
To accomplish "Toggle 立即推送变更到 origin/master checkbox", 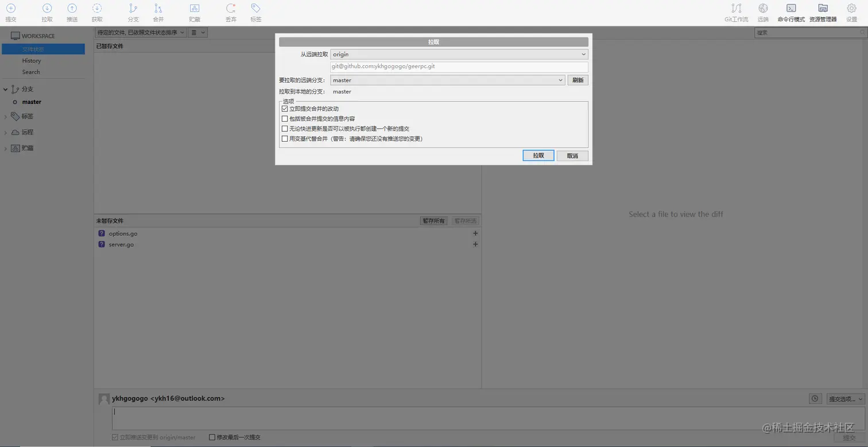I will pos(115,437).
